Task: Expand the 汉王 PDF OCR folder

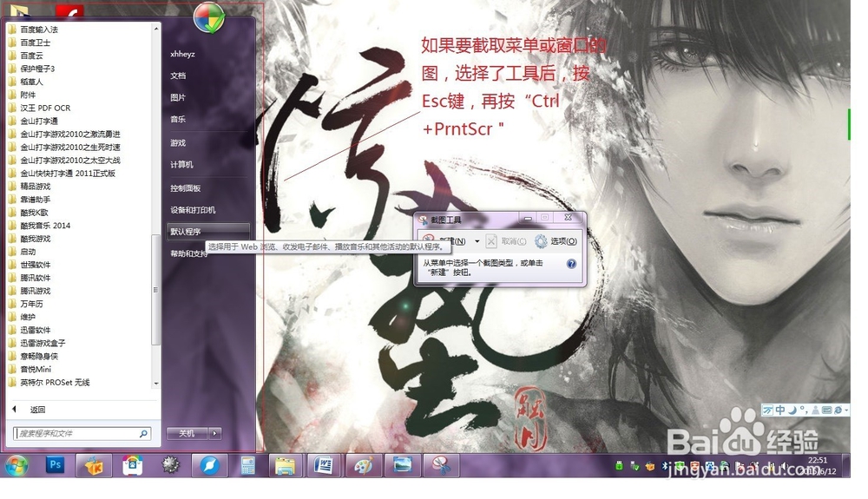Action: [x=45, y=108]
